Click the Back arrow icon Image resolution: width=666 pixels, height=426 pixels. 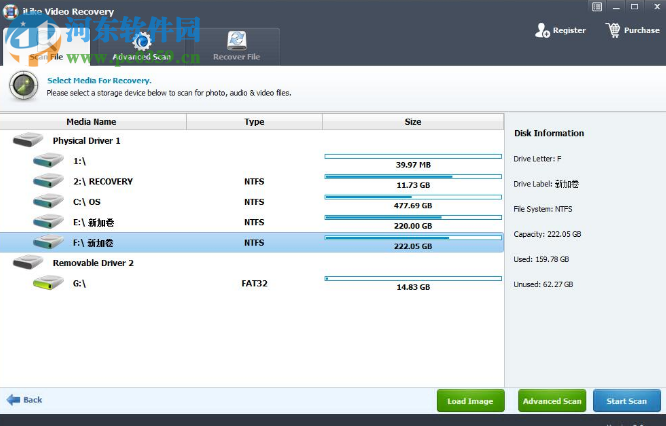[x=14, y=399]
